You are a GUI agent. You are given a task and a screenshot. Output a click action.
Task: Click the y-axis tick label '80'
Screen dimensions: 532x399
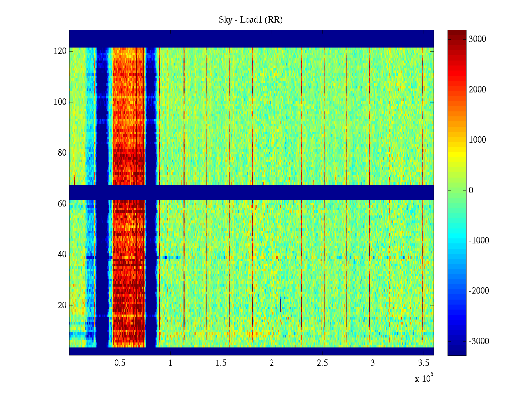coord(62,153)
